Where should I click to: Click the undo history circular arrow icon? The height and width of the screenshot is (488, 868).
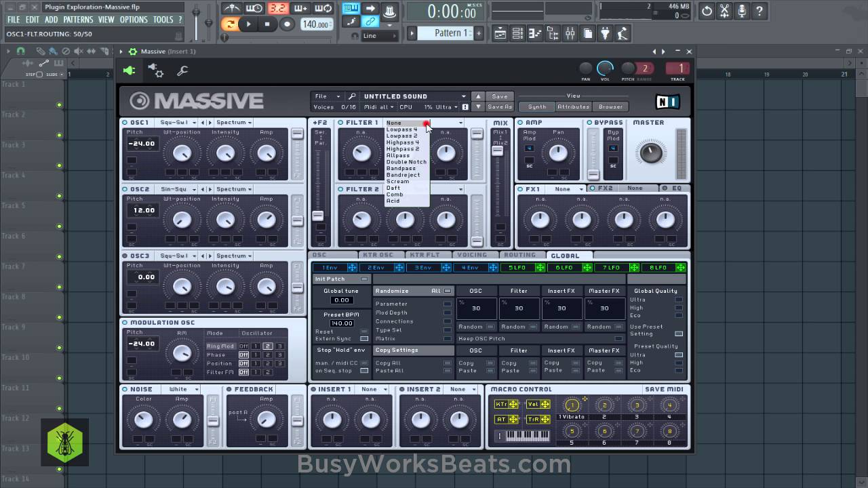(707, 11)
